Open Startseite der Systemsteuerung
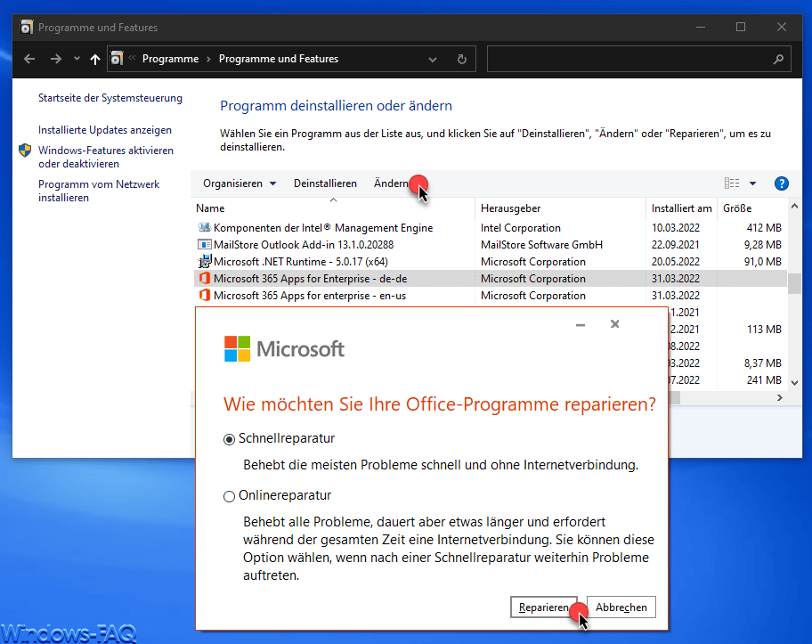The height and width of the screenshot is (644, 812). pyautogui.click(x=110, y=98)
